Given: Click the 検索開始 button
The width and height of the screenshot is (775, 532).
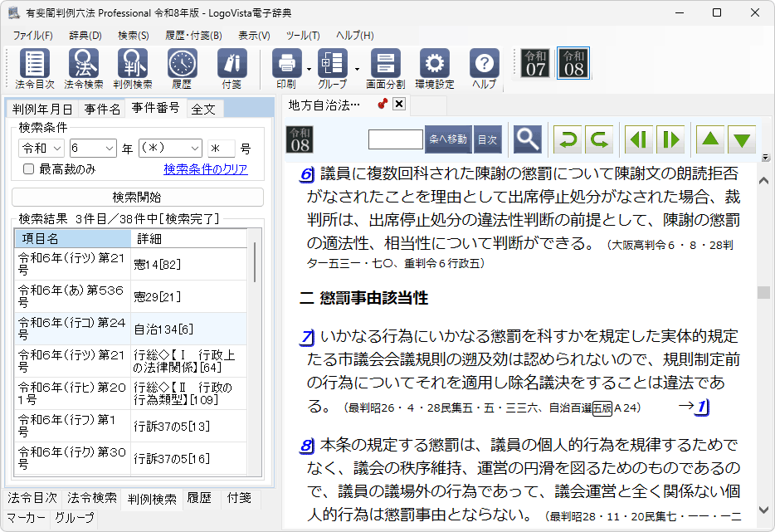Looking at the screenshot, I should point(137,198).
